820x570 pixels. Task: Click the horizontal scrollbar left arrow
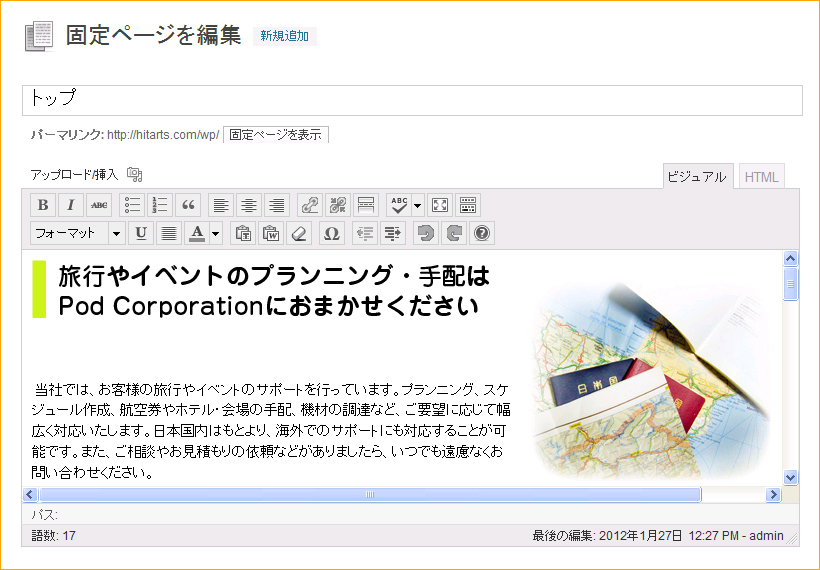30,494
